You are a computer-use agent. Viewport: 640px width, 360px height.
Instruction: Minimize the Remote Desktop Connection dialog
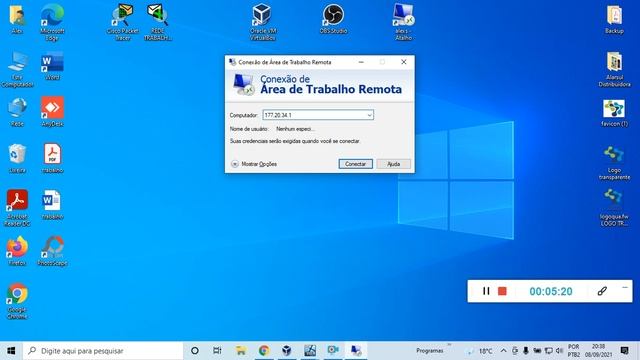pyautogui.click(x=361, y=62)
